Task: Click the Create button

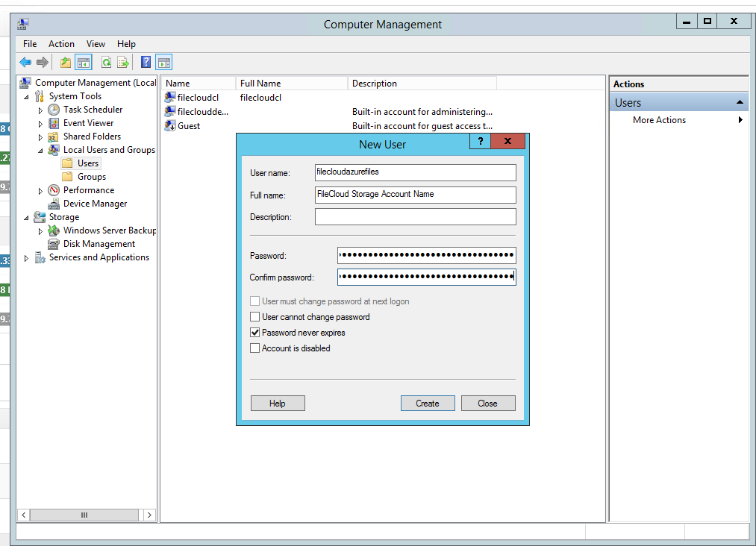Action: [x=428, y=403]
